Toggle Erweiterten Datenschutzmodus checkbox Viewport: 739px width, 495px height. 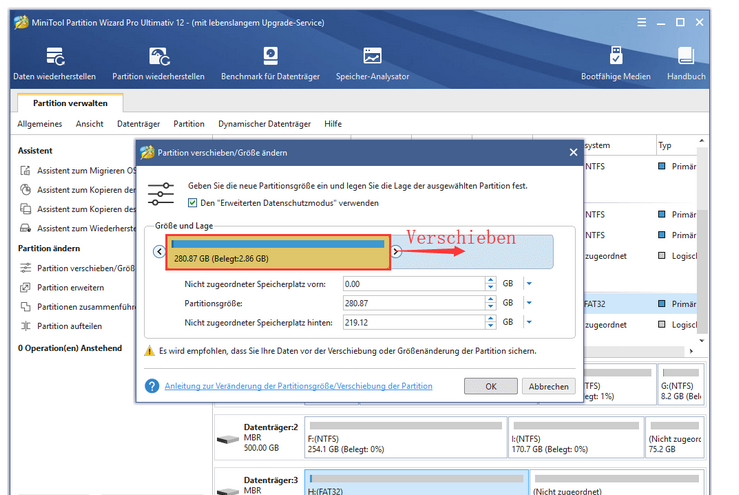pyautogui.click(x=192, y=203)
